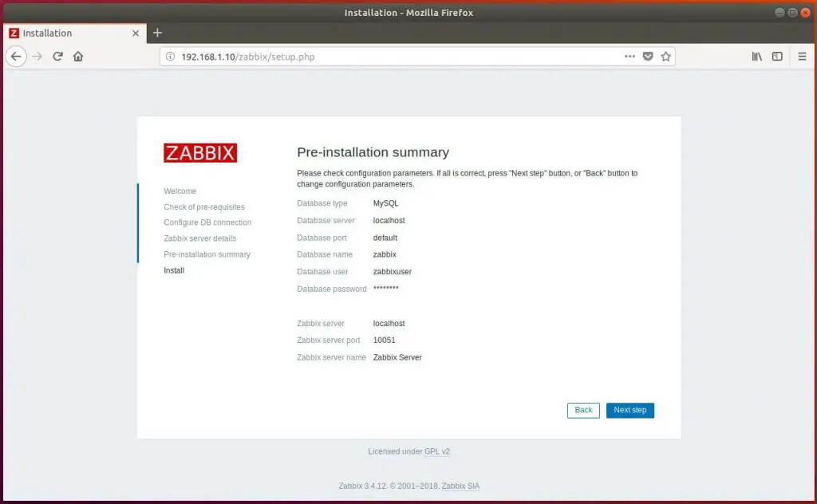This screenshot has height=504, width=817.
Task: Select Welcome step in sidebar
Action: click(180, 191)
